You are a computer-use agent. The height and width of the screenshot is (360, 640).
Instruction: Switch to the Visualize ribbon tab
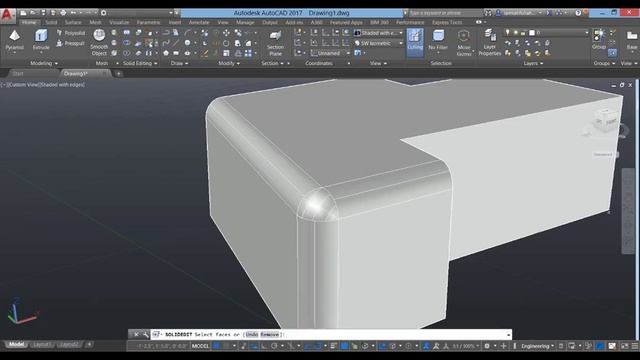[x=119, y=22]
